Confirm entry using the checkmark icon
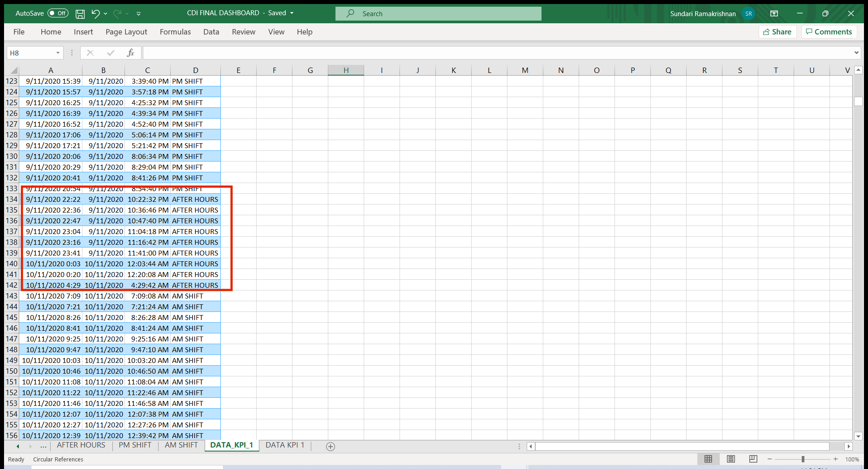The image size is (868, 469). coord(110,52)
